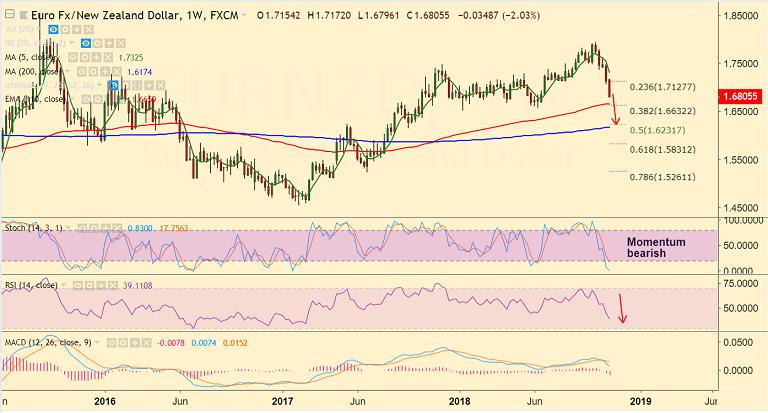This screenshot has height=413, width=768.
Task: Select the Stoch (14, 3, 1) legend label
Action: click(x=33, y=228)
